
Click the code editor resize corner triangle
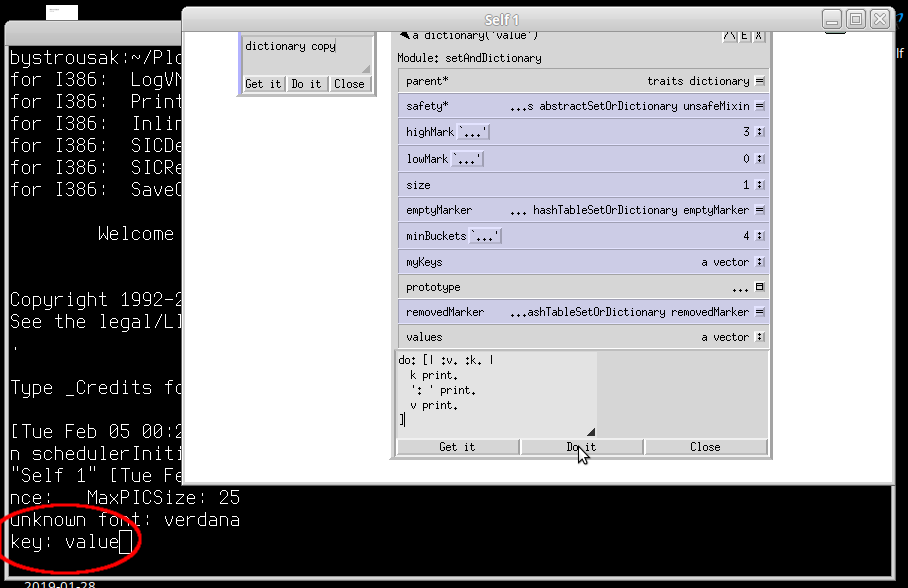click(591, 432)
